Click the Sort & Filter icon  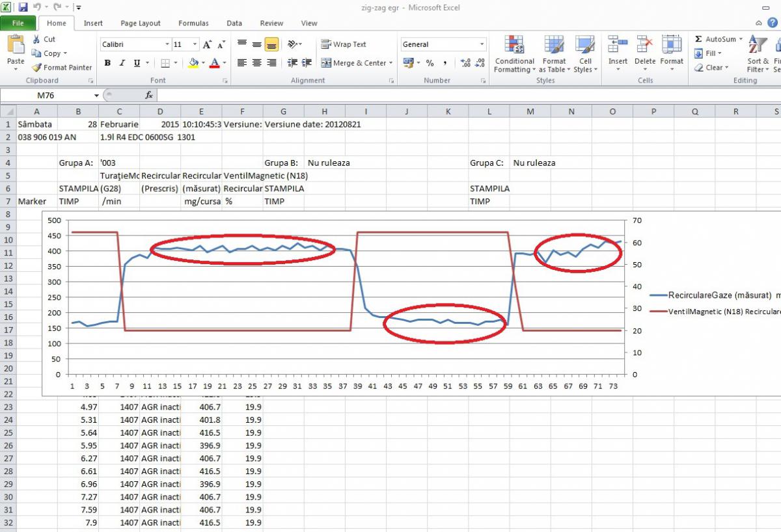[x=758, y=55]
